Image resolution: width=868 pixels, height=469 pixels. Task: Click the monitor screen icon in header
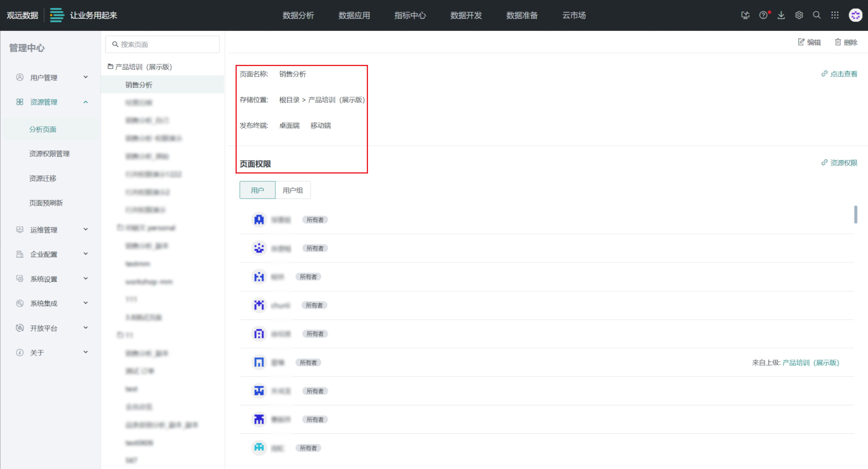745,15
